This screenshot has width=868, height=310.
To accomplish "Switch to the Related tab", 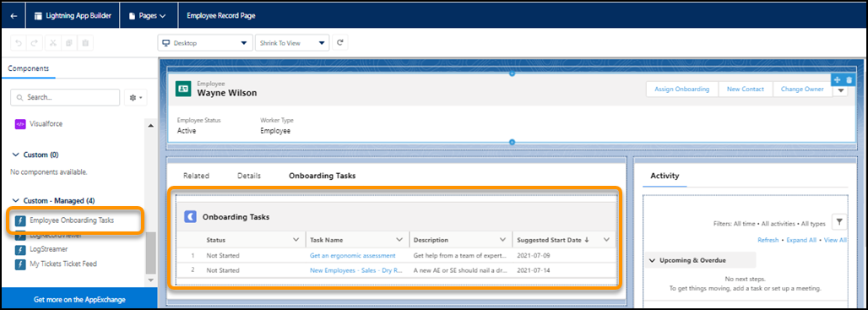I will pyautogui.click(x=196, y=176).
